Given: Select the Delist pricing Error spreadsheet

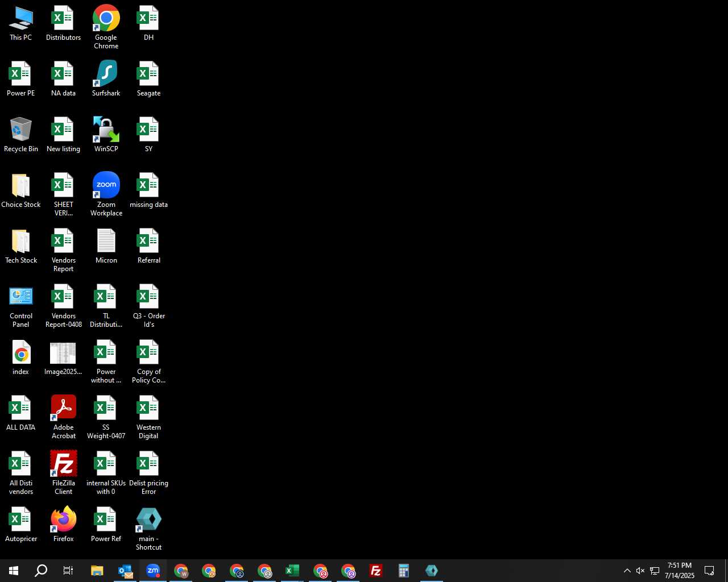Looking at the screenshot, I should (x=148, y=473).
